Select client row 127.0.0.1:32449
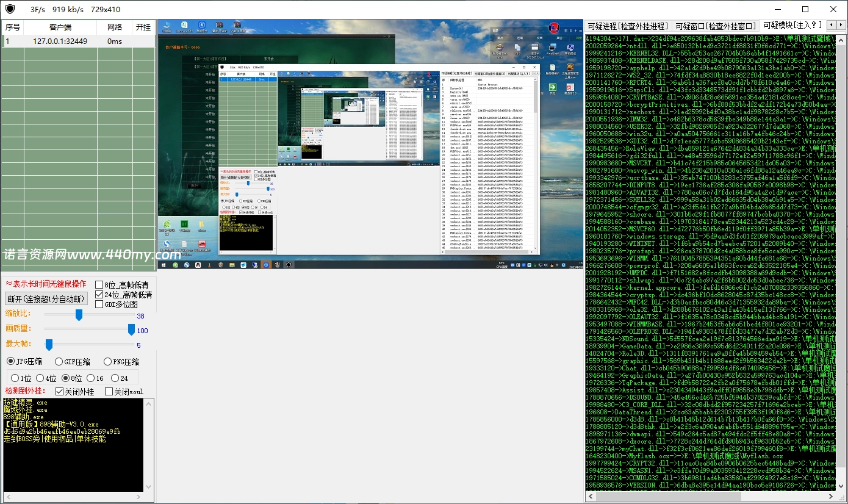Screen dimensions: 848x504 tap(60, 41)
